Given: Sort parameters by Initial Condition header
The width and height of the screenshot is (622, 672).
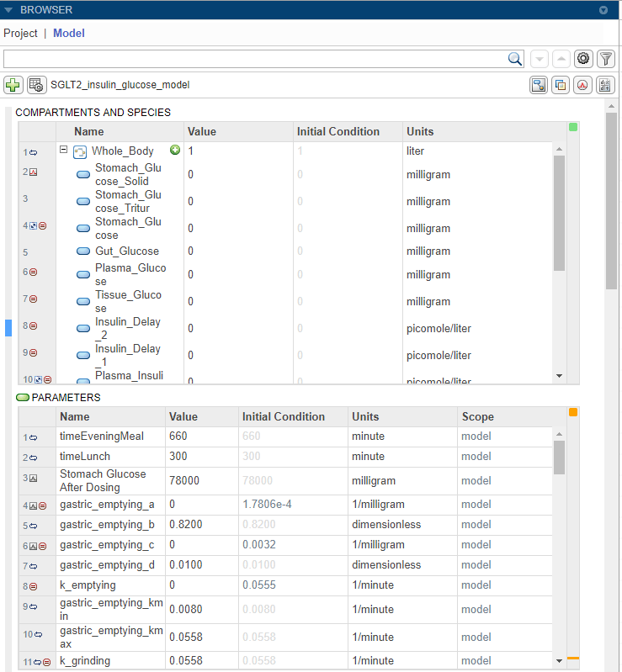Looking at the screenshot, I should (x=283, y=416).
